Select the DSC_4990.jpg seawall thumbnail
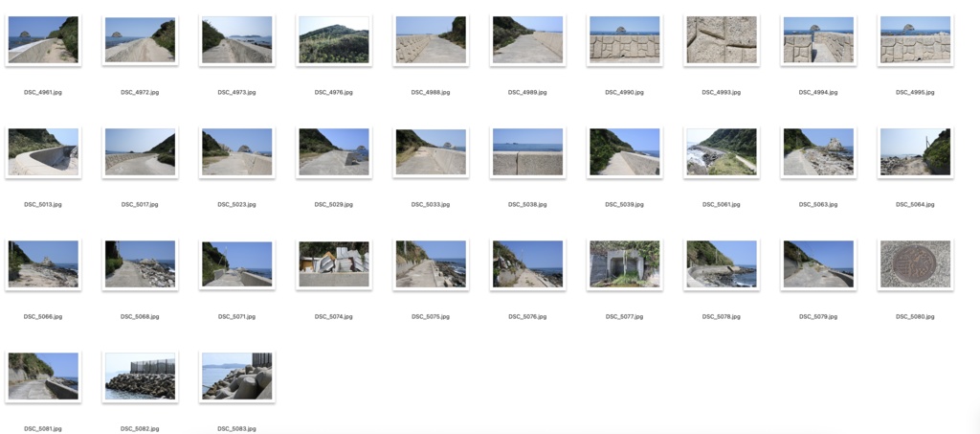Viewport: 980px width, 434px height. [624, 40]
